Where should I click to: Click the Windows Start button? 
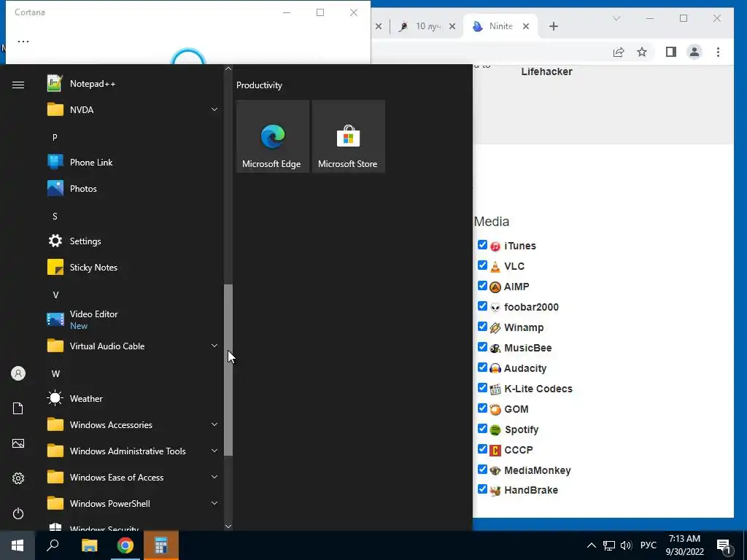[18, 545]
